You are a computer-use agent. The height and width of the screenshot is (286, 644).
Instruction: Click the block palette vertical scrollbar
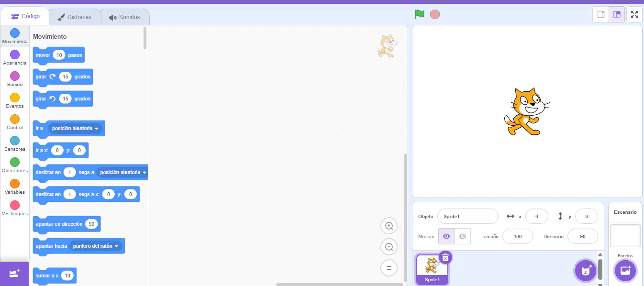tap(145, 37)
